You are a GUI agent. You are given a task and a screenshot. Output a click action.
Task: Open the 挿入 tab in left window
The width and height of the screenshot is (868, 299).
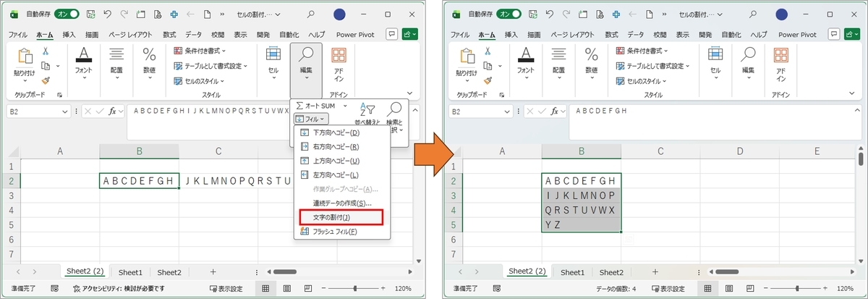(69, 34)
